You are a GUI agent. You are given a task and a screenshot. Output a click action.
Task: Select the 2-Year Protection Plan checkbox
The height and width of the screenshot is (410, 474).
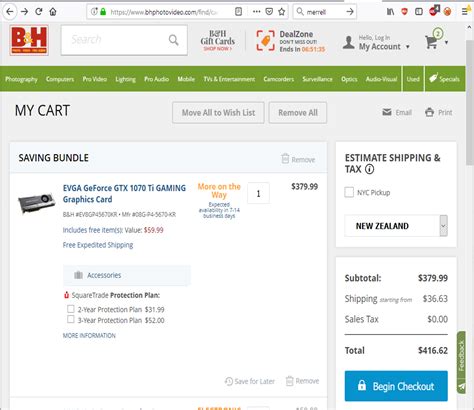coord(71,309)
